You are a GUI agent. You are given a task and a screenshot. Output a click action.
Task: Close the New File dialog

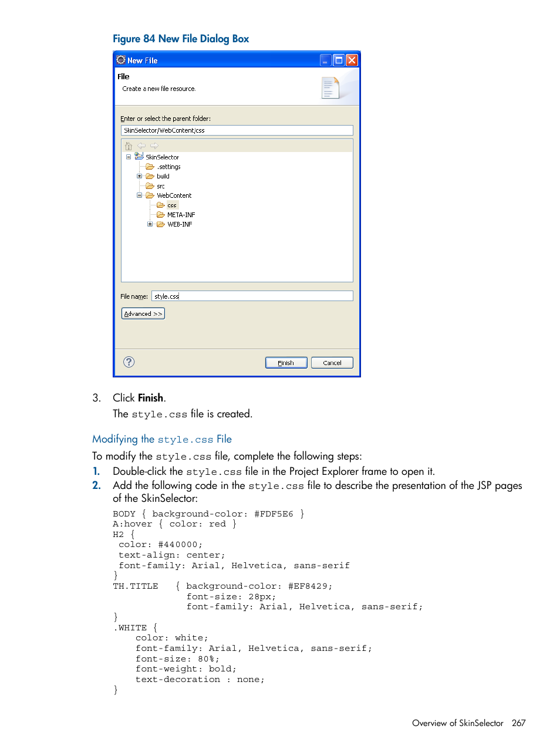click(x=352, y=60)
